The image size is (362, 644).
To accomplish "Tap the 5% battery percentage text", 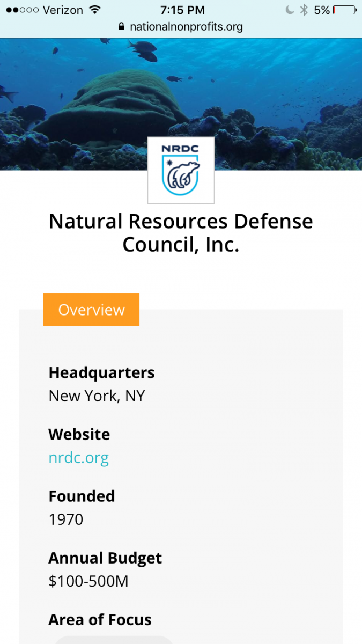I will point(322,10).
